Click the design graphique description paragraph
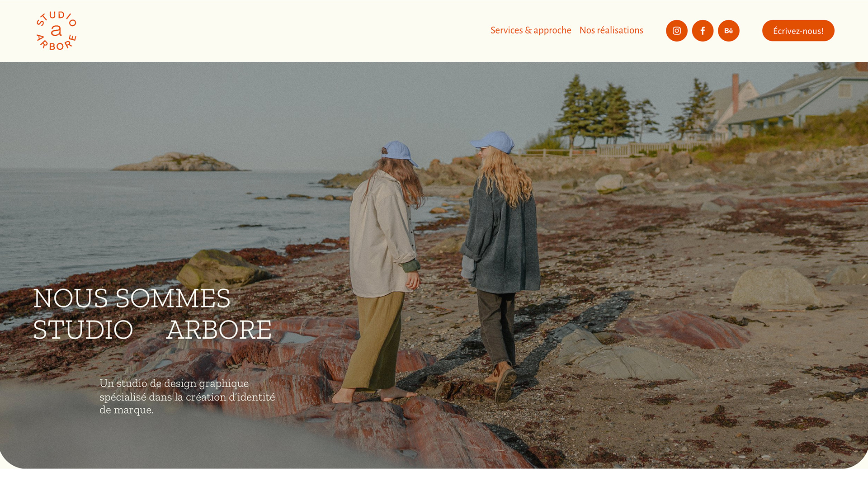The height and width of the screenshot is (491, 868). coord(187,397)
